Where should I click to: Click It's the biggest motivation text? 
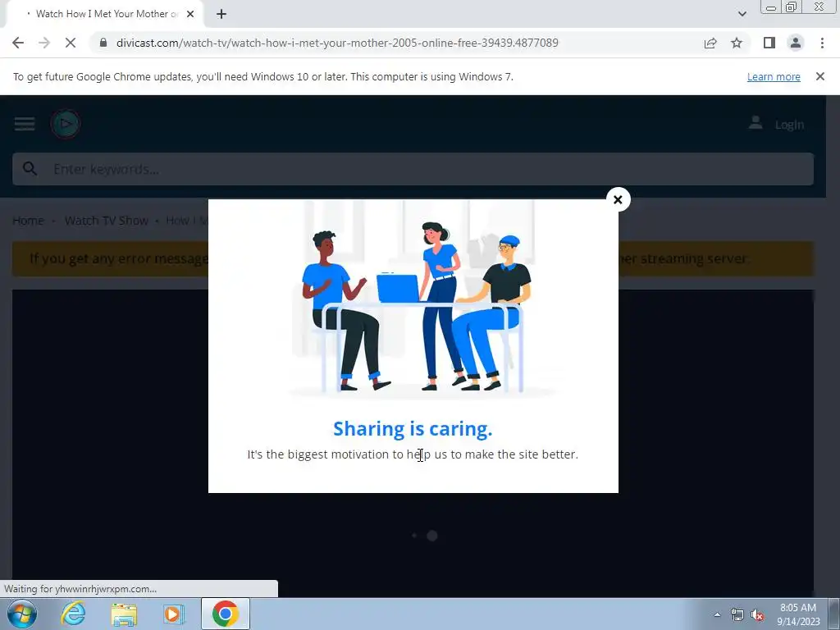pos(413,454)
